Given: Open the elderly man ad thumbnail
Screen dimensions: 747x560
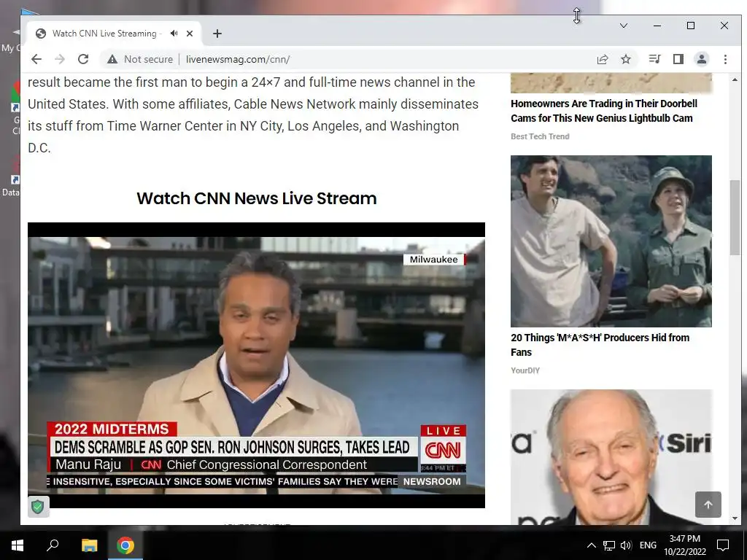Looking at the screenshot, I should tap(611, 457).
